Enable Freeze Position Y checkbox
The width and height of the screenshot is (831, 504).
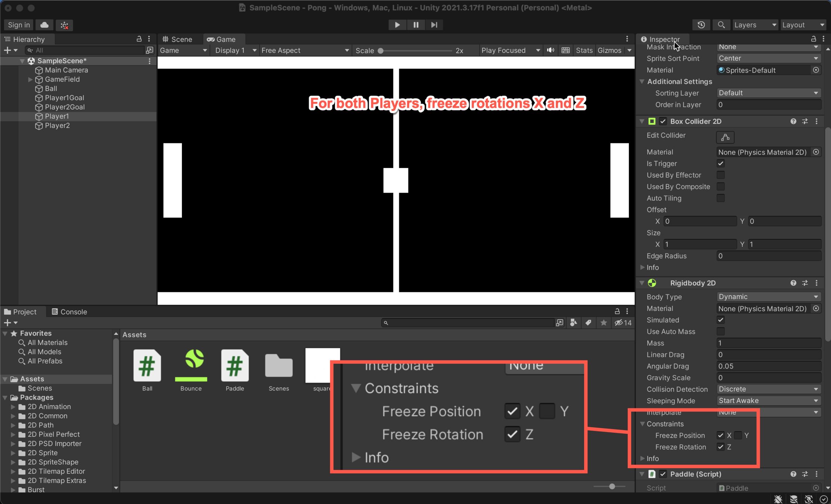click(x=738, y=435)
